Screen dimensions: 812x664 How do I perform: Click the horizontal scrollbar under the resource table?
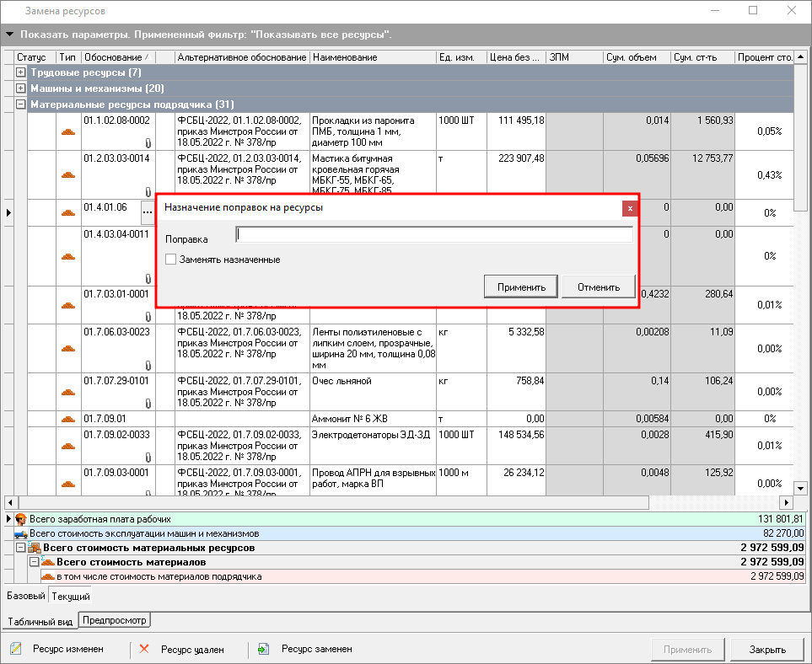point(337,502)
